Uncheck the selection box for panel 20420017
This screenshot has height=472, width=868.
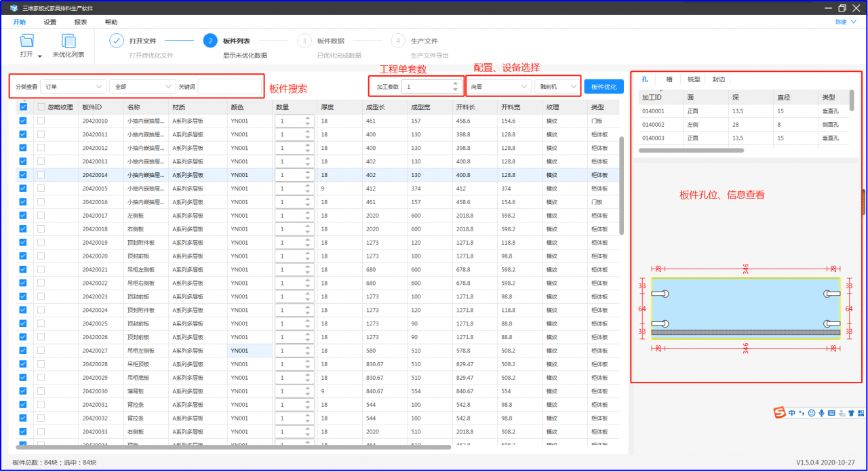(23, 215)
